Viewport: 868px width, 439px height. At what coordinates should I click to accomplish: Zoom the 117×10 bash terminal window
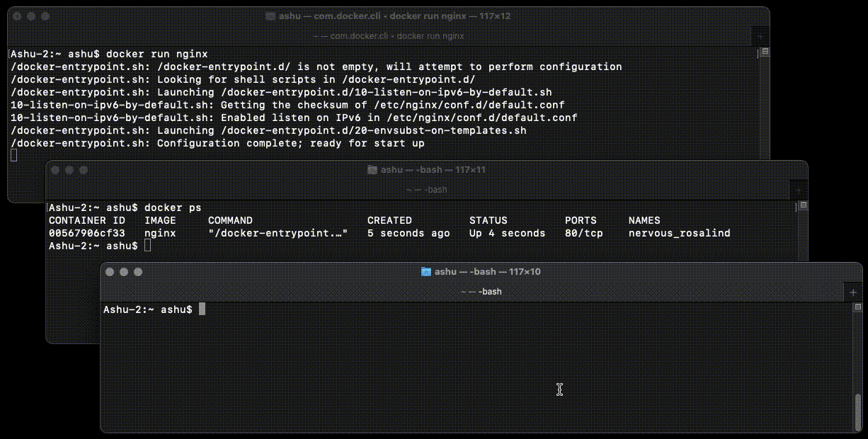click(138, 272)
